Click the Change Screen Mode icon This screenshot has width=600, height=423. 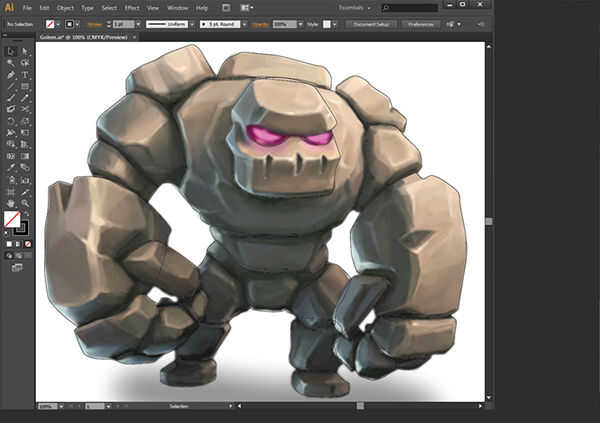(17, 268)
